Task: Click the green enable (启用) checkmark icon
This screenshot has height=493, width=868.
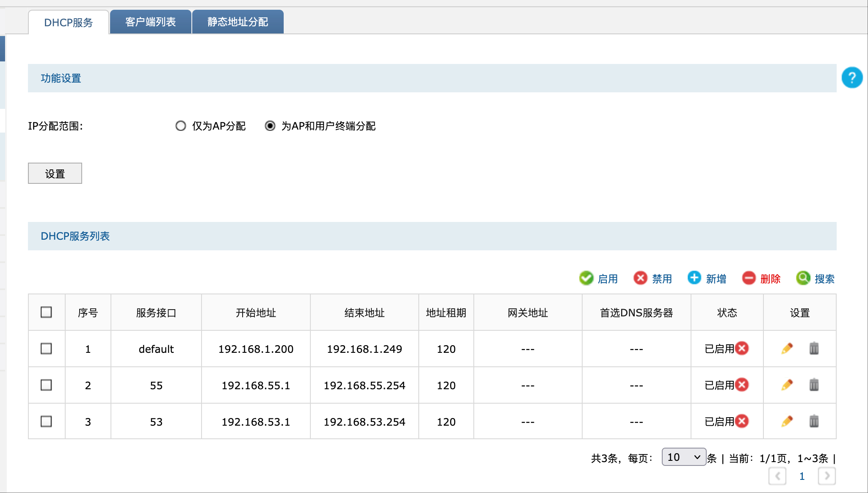Action: pyautogui.click(x=586, y=278)
